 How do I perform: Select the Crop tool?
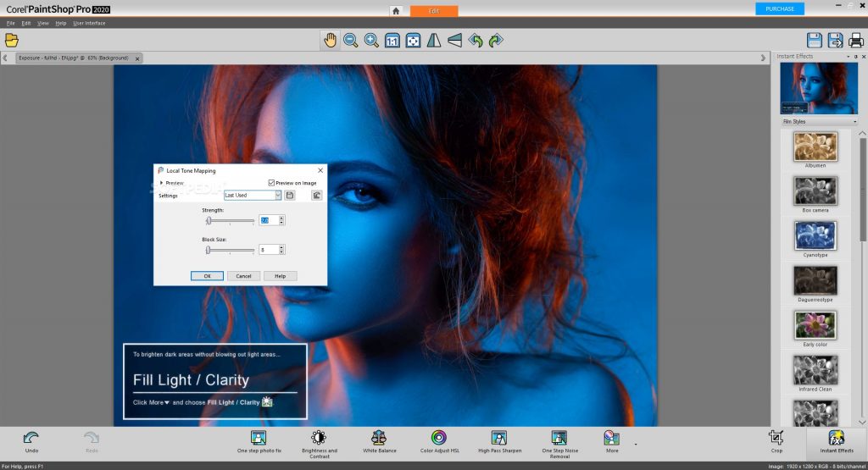(x=776, y=438)
